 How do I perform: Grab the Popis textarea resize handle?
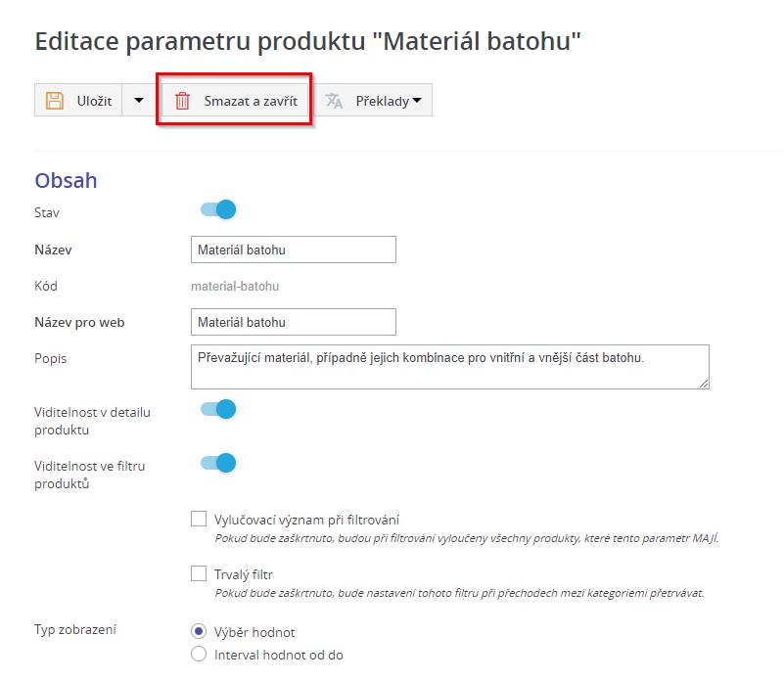pos(704,384)
